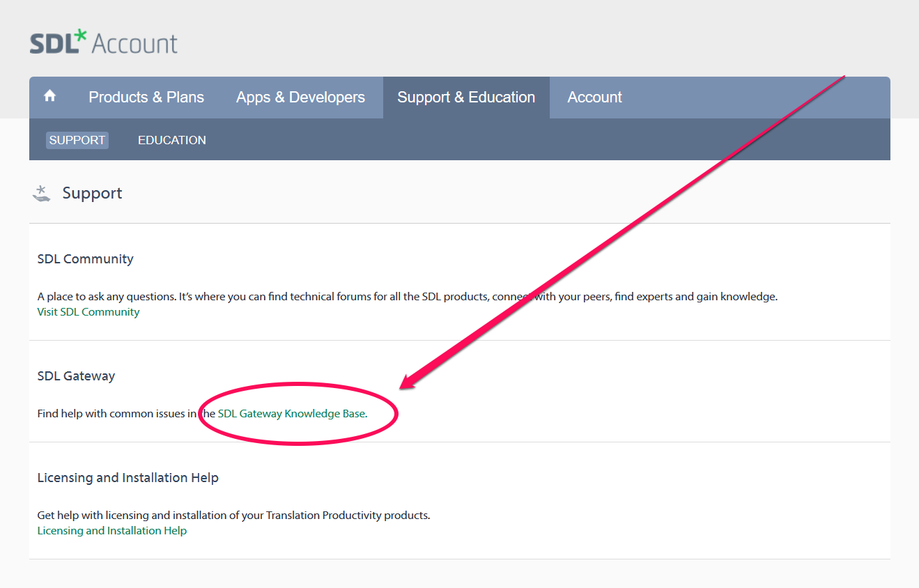Select the SUPPORT sub-menu item
The height and width of the screenshot is (588, 919).
[x=77, y=140]
